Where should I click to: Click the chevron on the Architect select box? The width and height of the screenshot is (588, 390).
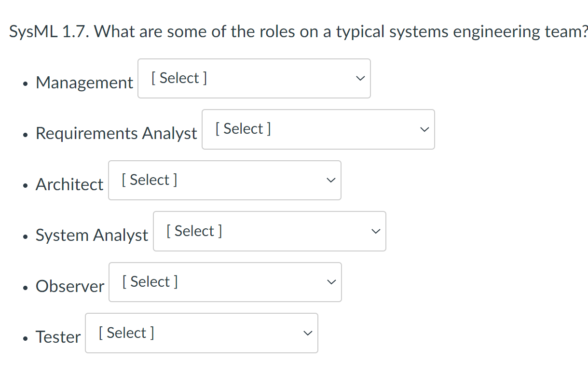(x=330, y=180)
